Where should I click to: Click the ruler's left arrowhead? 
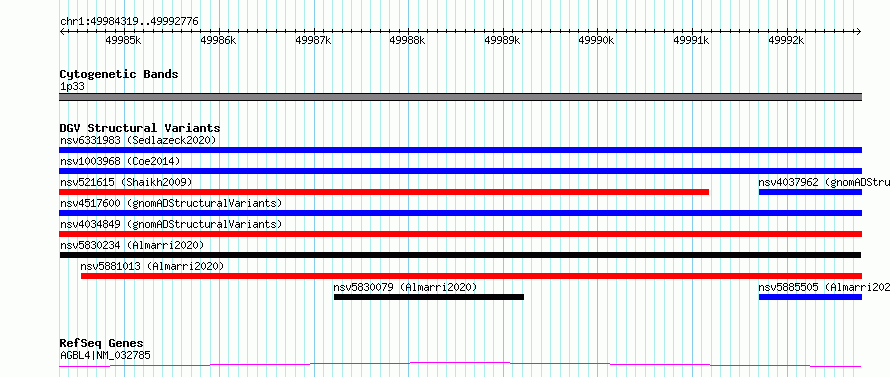62,31
